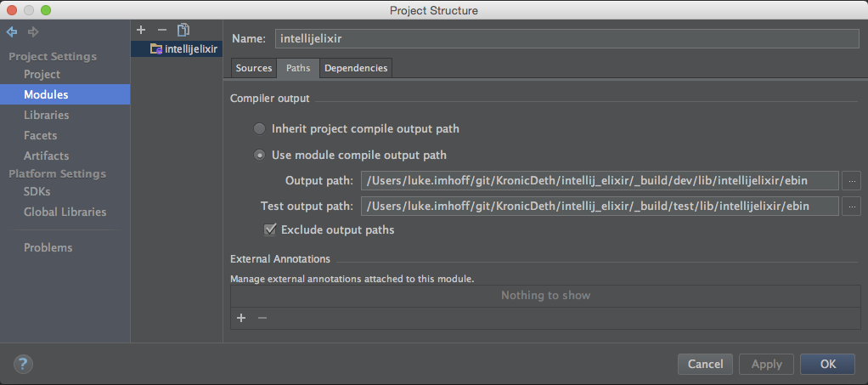868x385 pixels.
Task: Toggle Exclude output paths checkbox
Action: click(x=270, y=229)
